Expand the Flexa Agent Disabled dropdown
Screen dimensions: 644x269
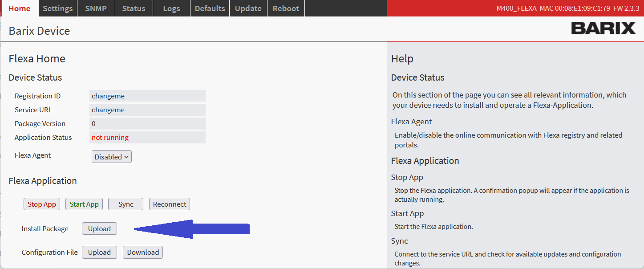click(112, 157)
